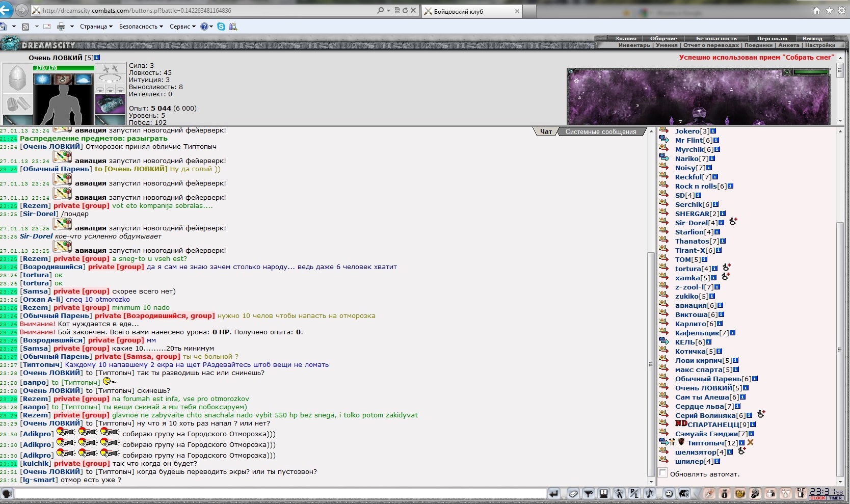850x504 pixels.
Task: Click the 178/178 green health bar
Action: point(64,68)
